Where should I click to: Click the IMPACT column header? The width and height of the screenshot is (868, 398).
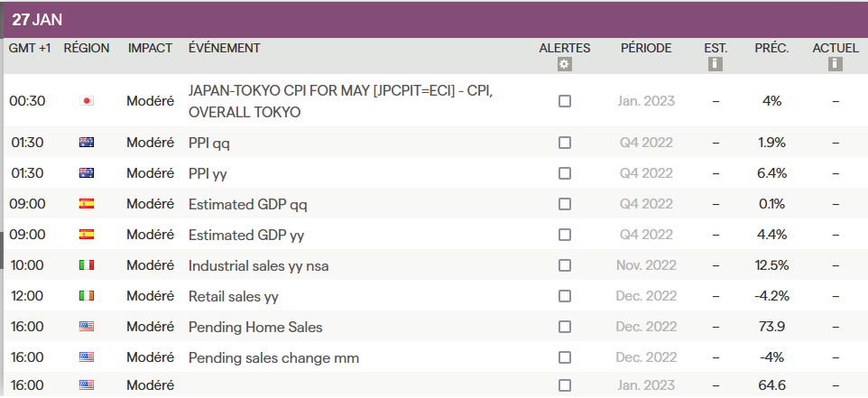[150, 48]
